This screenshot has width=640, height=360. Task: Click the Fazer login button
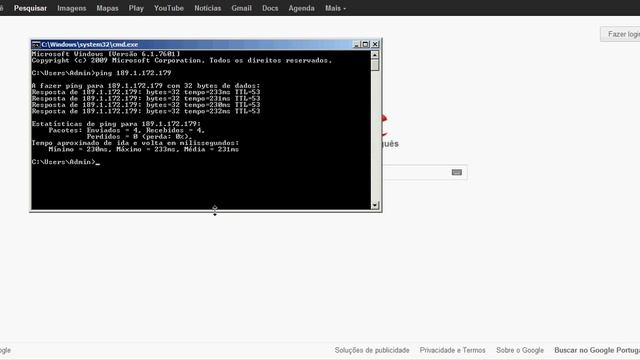[x=620, y=34]
